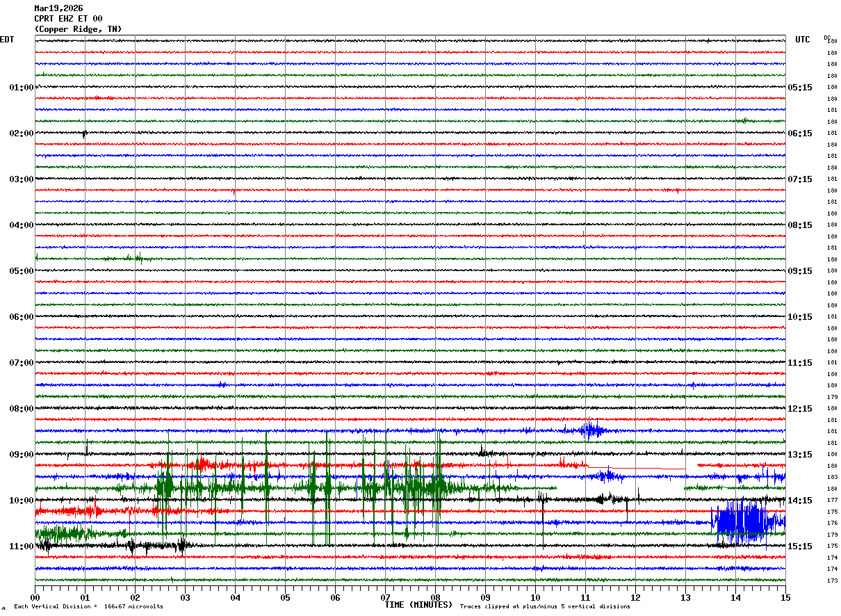This screenshot has height=616, width=841.
Task: Select the 03:00 EDT row label
Action: [21, 179]
